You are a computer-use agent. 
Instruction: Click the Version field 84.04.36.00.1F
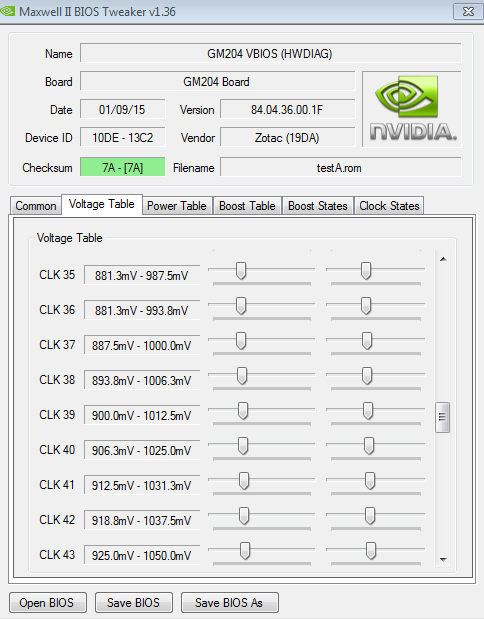(287, 109)
